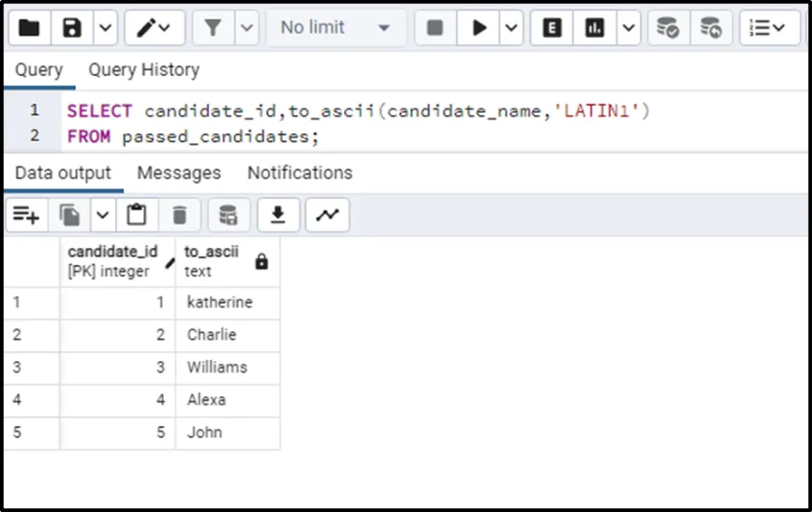Execute the query with play button
Screen dimensions: 812x512
[479, 28]
